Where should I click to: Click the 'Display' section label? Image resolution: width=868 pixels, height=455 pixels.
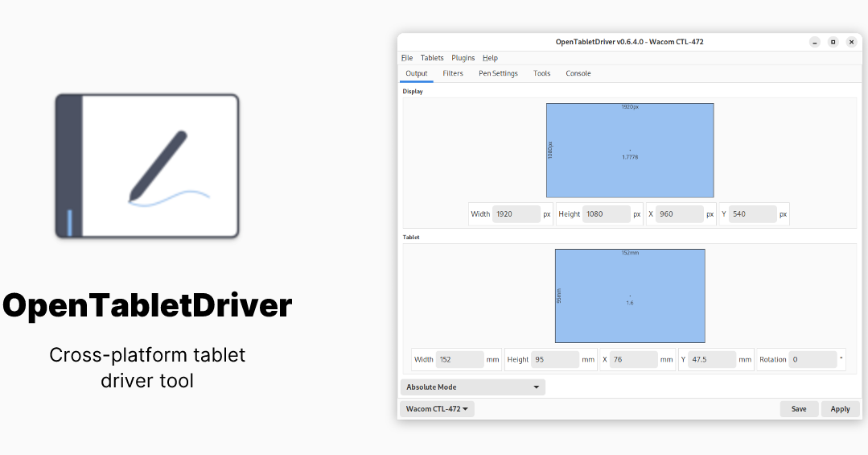point(413,92)
